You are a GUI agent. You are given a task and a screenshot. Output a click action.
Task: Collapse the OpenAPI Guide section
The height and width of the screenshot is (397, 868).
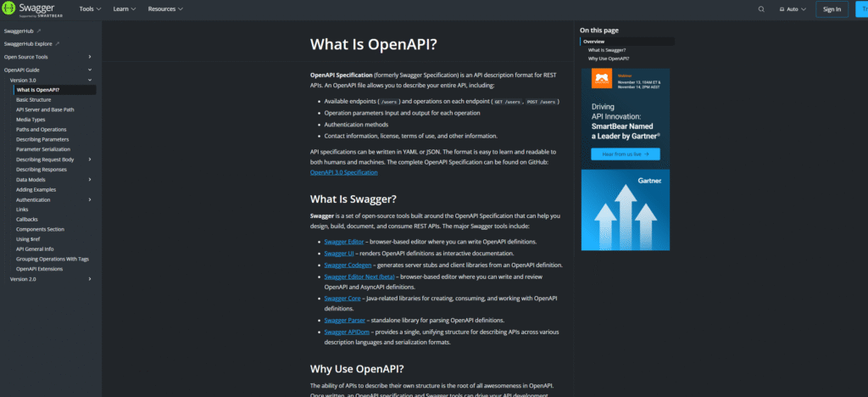[x=90, y=70]
